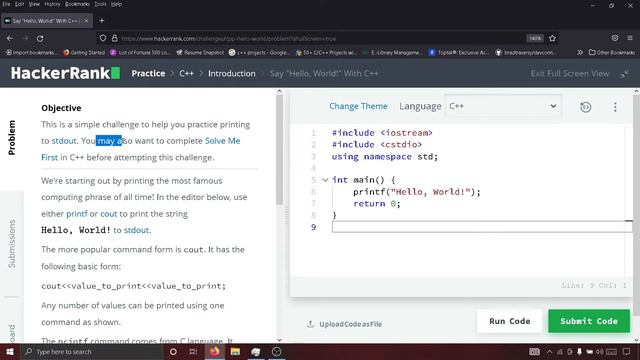Bookmark this page with the star icon
This screenshot has width=640, height=360.
[552, 38]
